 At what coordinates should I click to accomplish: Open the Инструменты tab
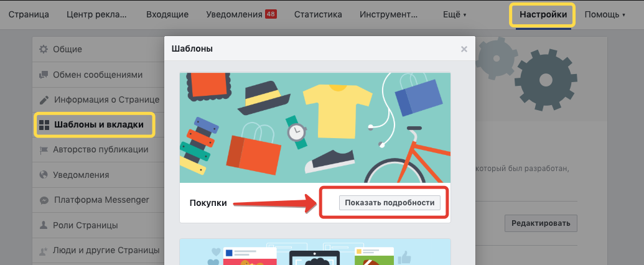click(388, 14)
